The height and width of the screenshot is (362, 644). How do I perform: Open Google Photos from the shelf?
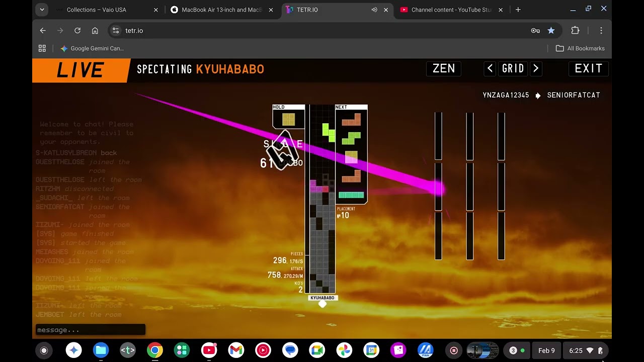(345, 350)
